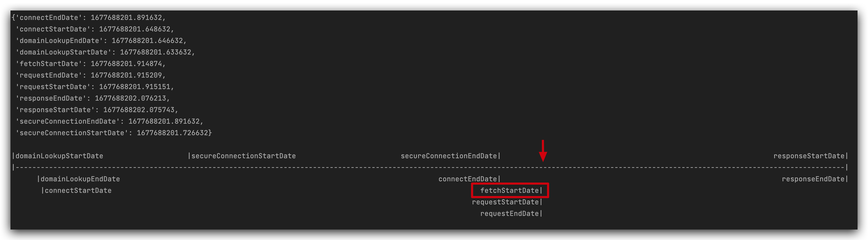Click the 'requestEndDate' dictionary entry
The width and height of the screenshot is (868, 240).
(x=91, y=75)
